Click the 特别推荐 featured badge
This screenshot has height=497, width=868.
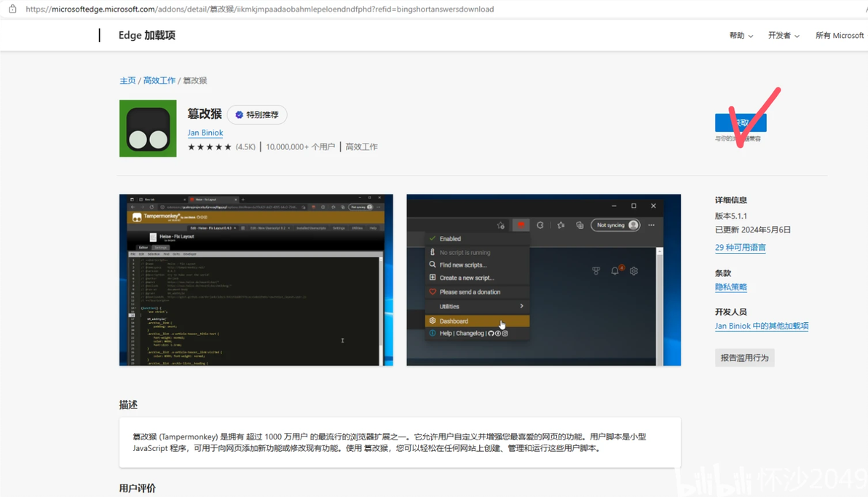tap(257, 114)
